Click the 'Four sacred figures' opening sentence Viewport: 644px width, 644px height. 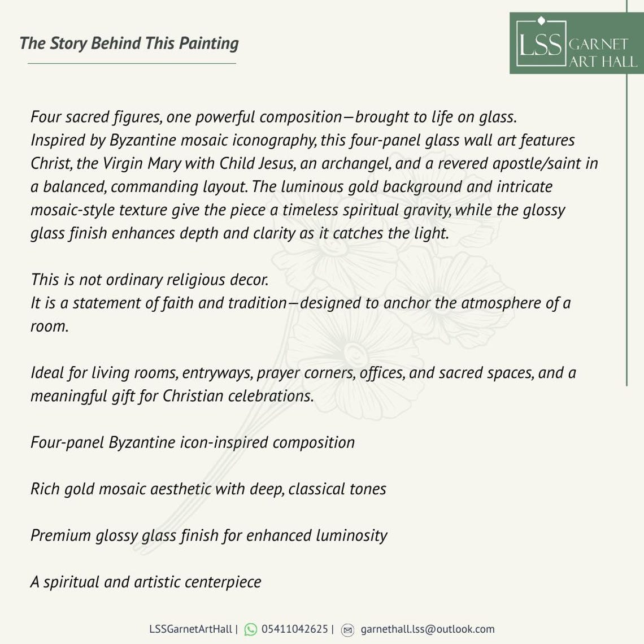point(273,117)
